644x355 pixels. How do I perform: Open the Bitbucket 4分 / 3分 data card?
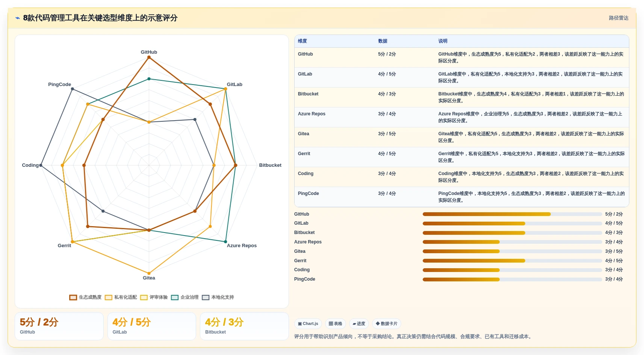tap(244, 326)
